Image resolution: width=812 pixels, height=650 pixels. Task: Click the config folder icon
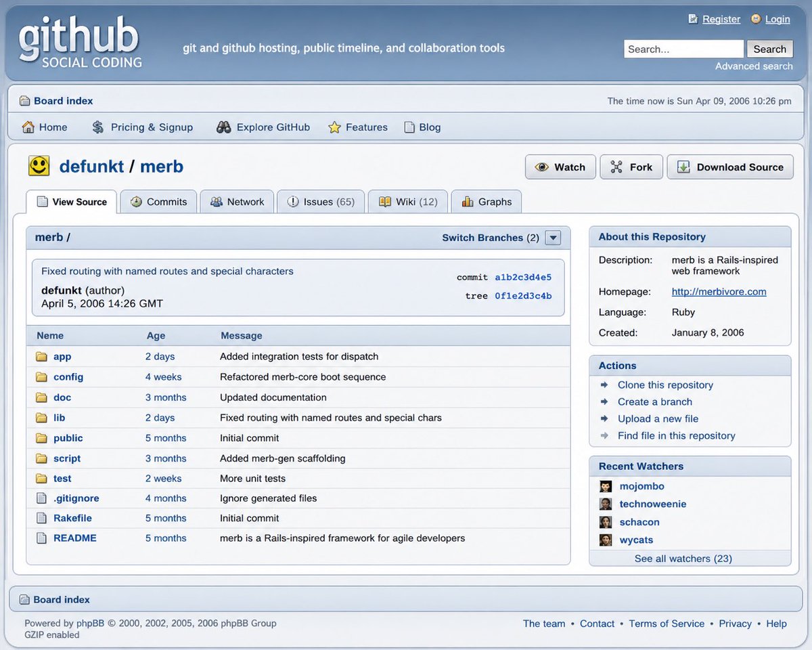click(41, 377)
